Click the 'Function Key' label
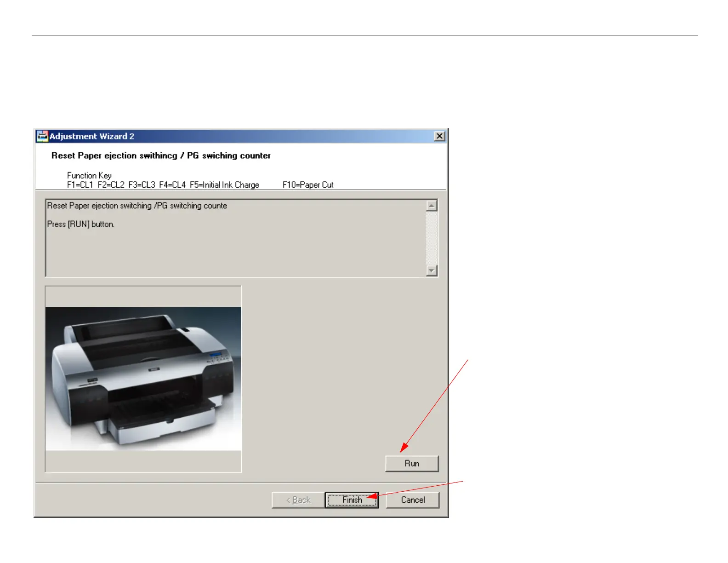This screenshot has width=728, height=563. 89,175
